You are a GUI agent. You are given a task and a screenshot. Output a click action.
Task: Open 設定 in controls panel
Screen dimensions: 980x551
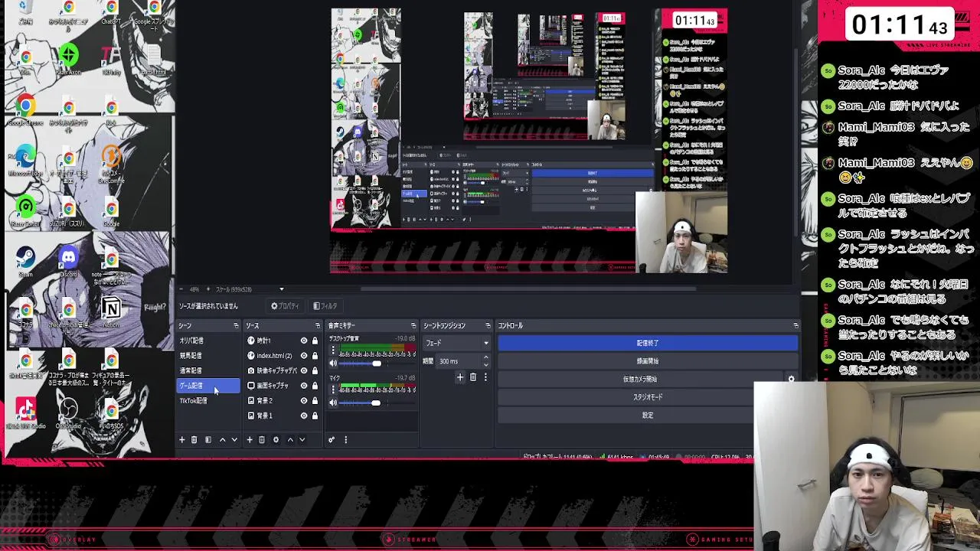pos(648,416)
